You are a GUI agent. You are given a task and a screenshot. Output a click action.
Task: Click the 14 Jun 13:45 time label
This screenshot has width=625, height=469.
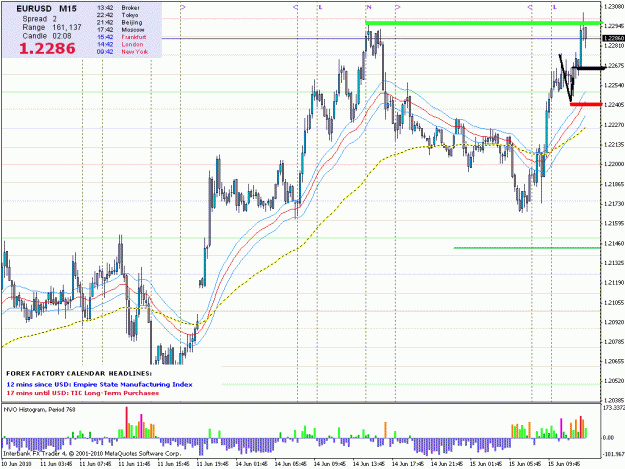368,464
